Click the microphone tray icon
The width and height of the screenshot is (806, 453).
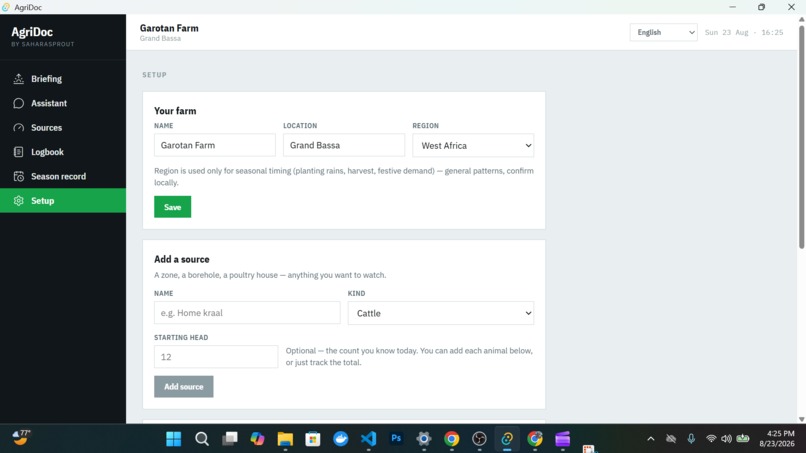point(691,439)
